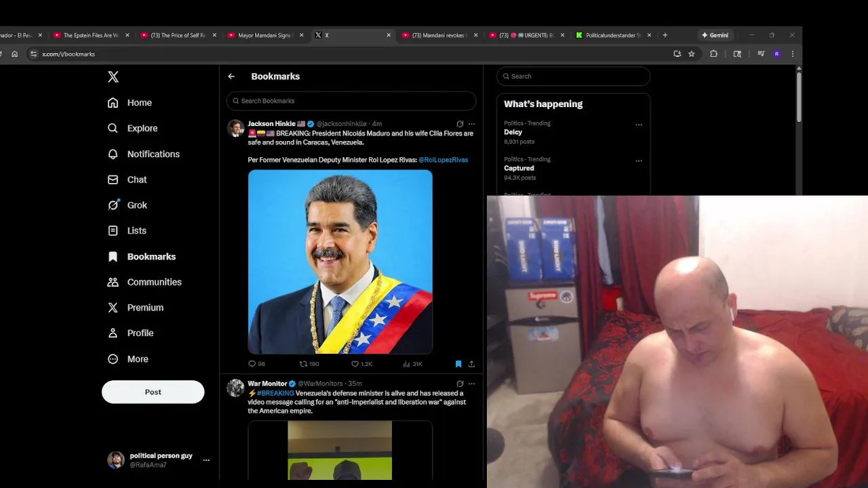
Task: Open Jackson Hinkle's avatar
Action: coord(235,128)
